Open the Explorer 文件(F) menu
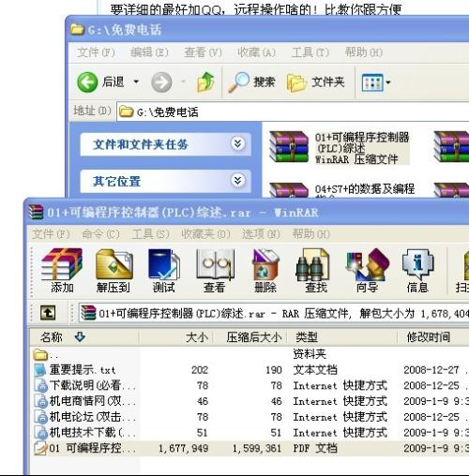 pos(96,52)
